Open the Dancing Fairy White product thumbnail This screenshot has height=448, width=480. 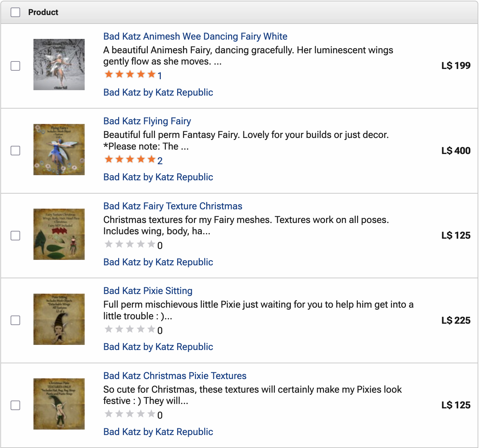coord(59,65)
